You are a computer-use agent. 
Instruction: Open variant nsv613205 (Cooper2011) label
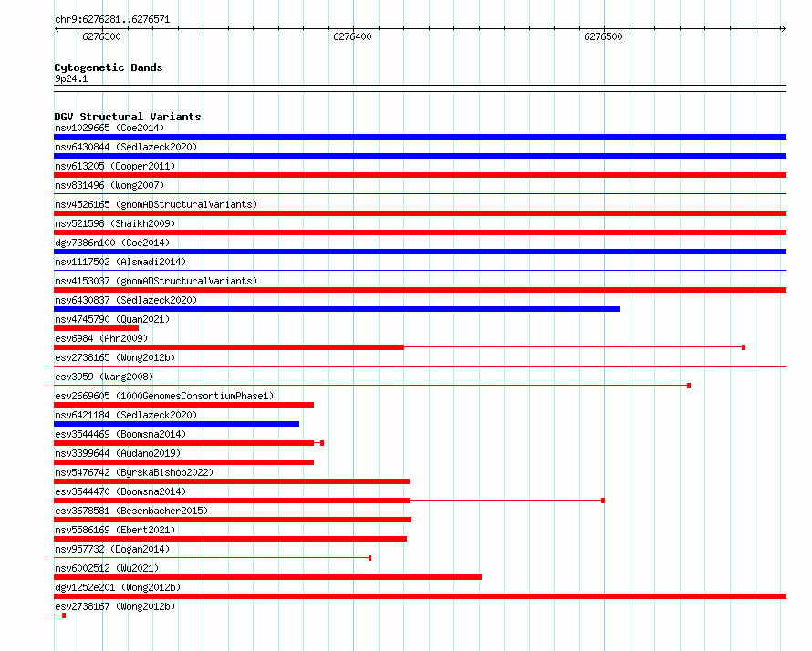[115, 166]
